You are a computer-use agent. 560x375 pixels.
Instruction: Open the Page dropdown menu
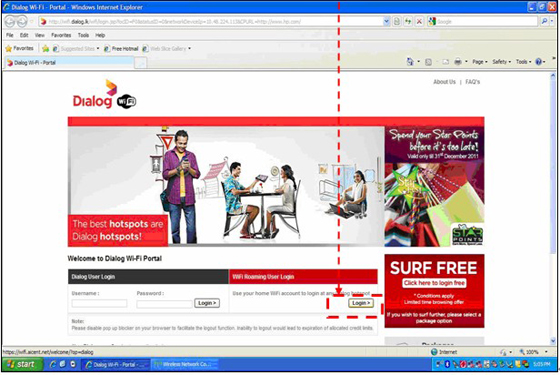[x=480, y=62]
